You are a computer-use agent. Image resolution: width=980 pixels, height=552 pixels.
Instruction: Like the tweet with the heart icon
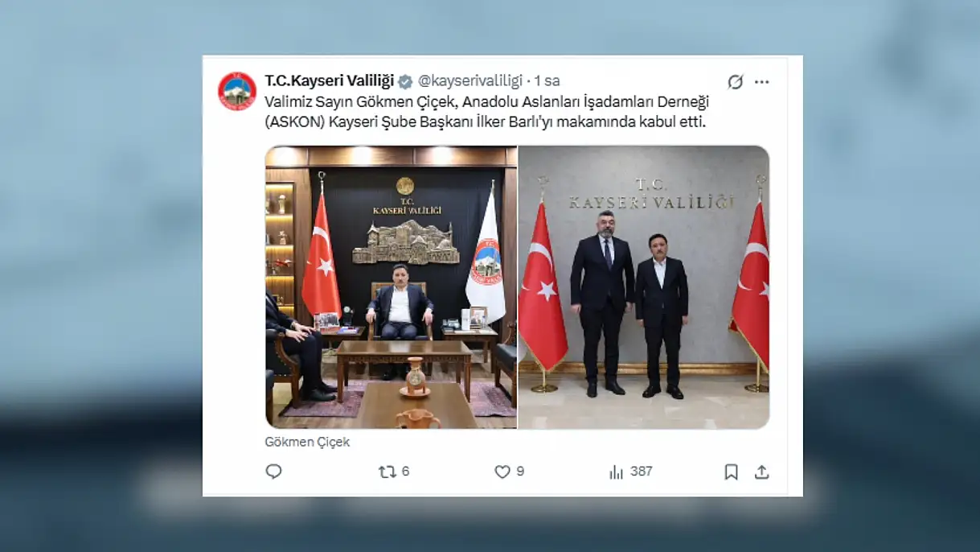(x=502, y=472)
